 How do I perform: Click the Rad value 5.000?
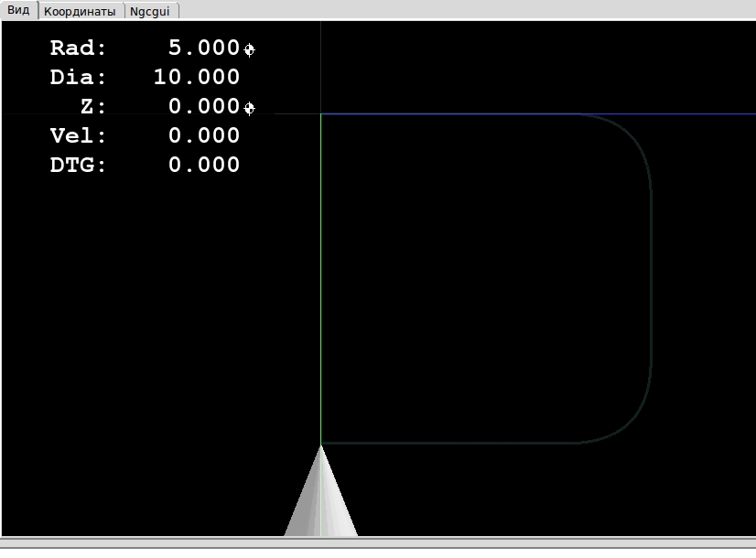(x=204, y=48)
